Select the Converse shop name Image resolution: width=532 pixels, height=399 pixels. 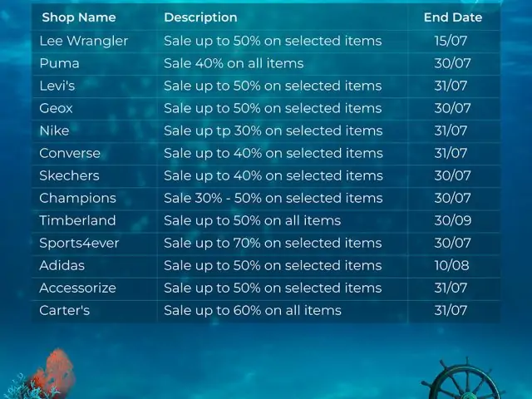pyautogui.click(x=70, y=153)
